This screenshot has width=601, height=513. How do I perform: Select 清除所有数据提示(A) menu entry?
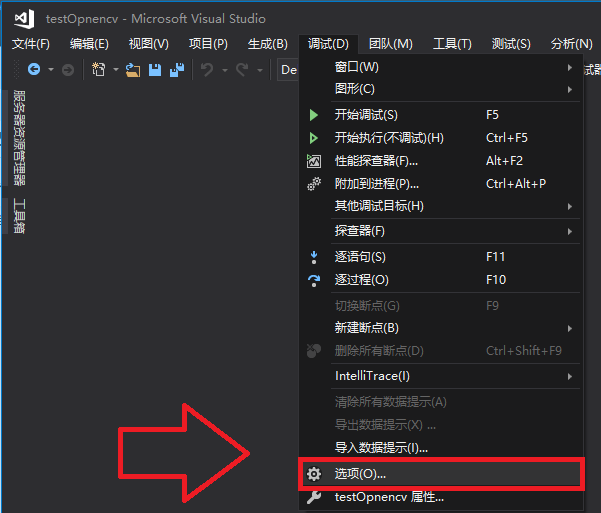tap(441, 402)
